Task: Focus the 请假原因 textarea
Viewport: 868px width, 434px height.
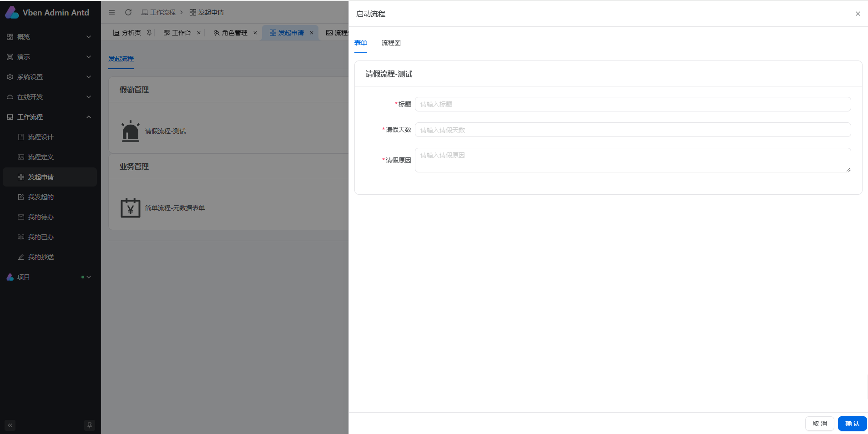Action: pos(633,160)
